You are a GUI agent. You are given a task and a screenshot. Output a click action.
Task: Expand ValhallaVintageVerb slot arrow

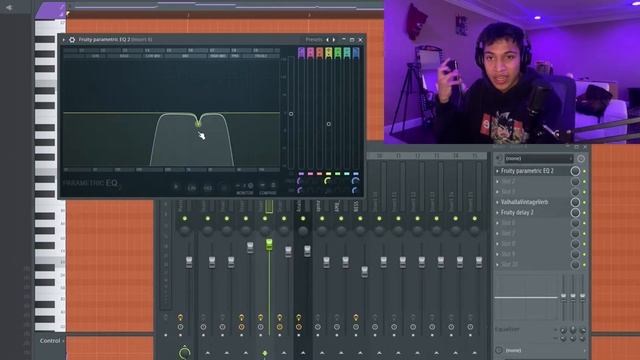(497, 202)
